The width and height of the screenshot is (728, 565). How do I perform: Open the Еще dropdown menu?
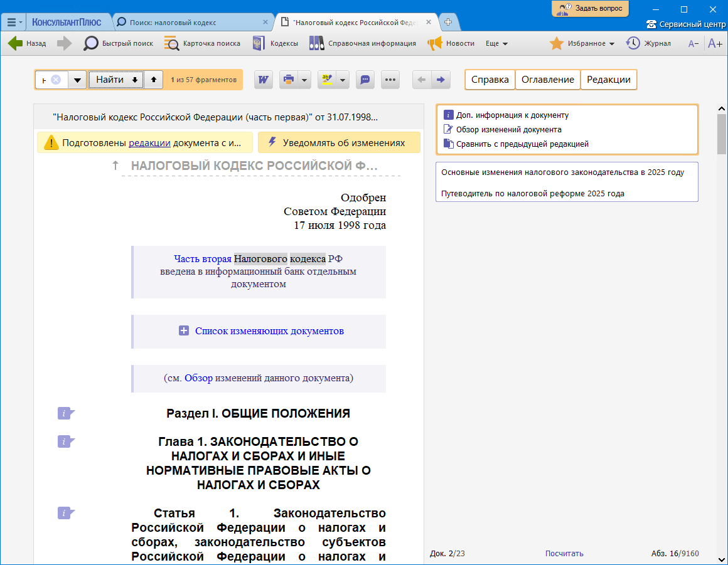pyautogui.click(x=496, y=43)
